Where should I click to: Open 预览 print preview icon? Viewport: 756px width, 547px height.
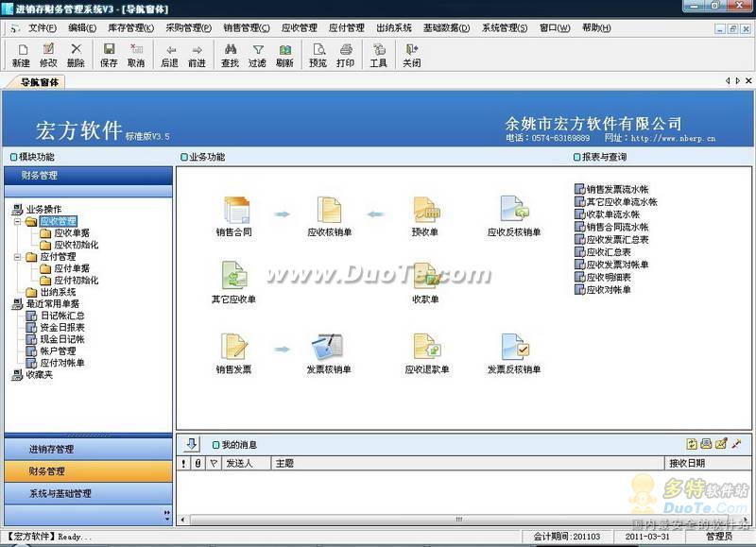coord(318,55)
